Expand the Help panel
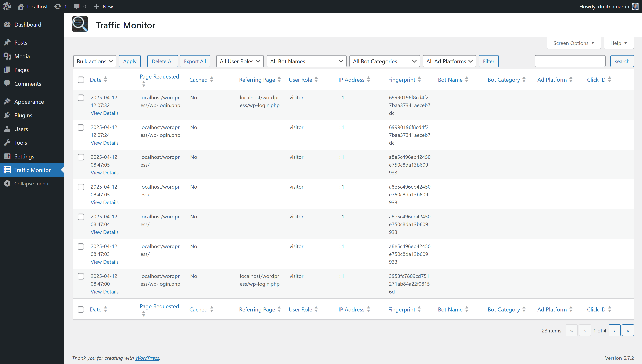The width and height of the screenshot is (642, 364). (618, 43)
